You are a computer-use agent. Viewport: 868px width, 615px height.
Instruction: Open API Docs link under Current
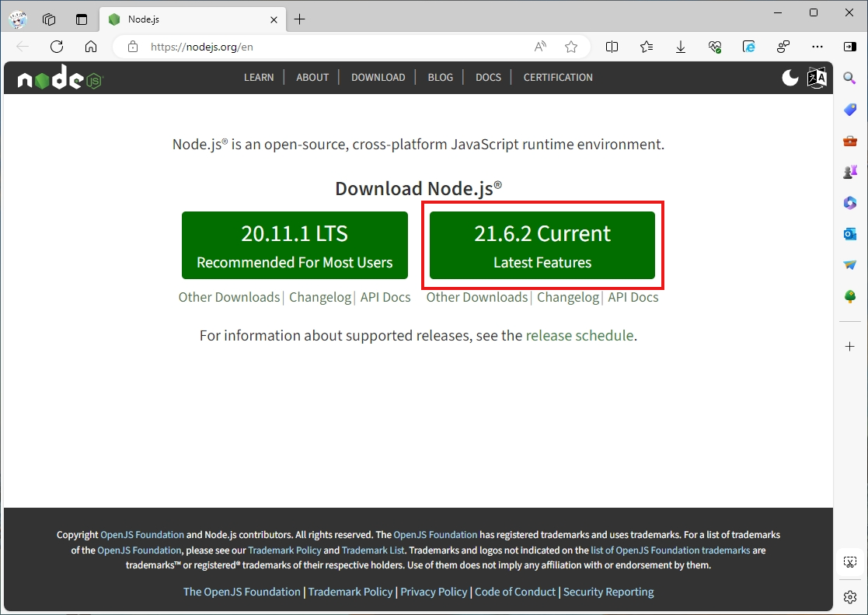click(633, 298)
